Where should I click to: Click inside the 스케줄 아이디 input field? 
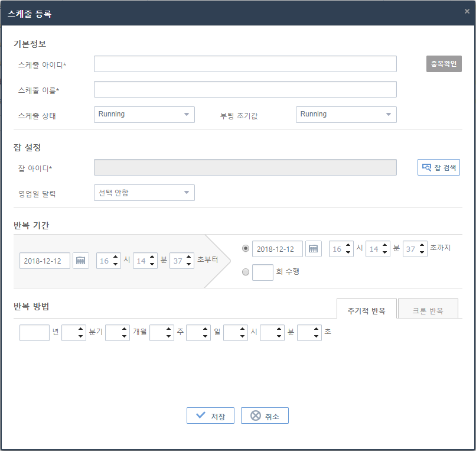click(245, 64)
